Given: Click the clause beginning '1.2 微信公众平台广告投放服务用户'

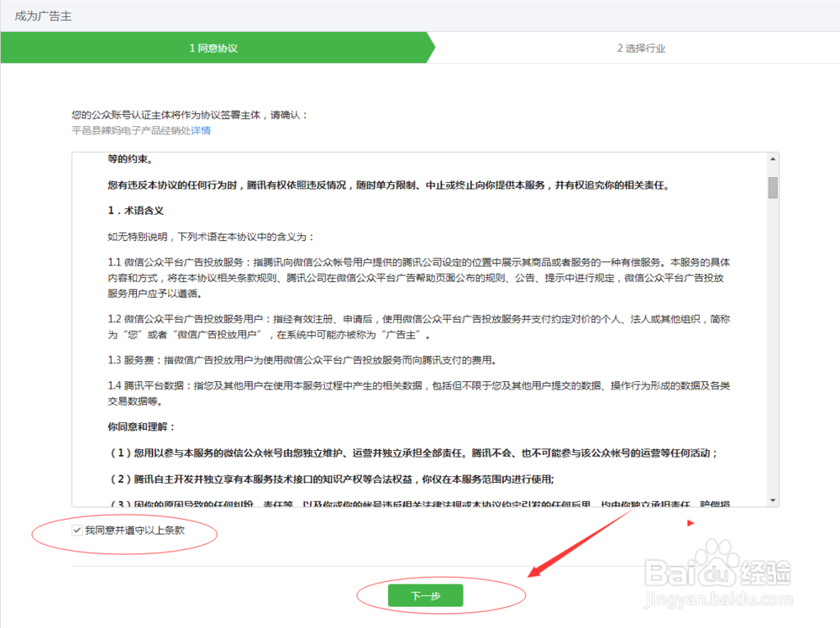Looking at the screenshot, I should tap(419, 327).
